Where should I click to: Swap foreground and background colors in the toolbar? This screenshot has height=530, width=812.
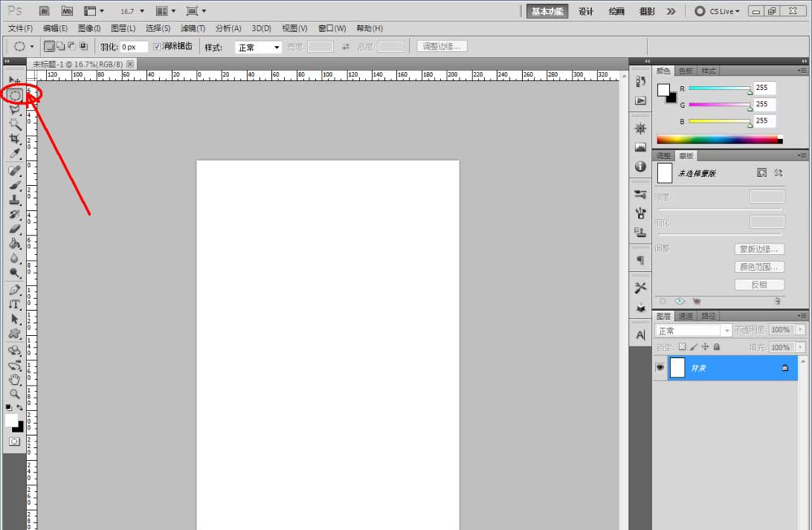tap(19, 408)
